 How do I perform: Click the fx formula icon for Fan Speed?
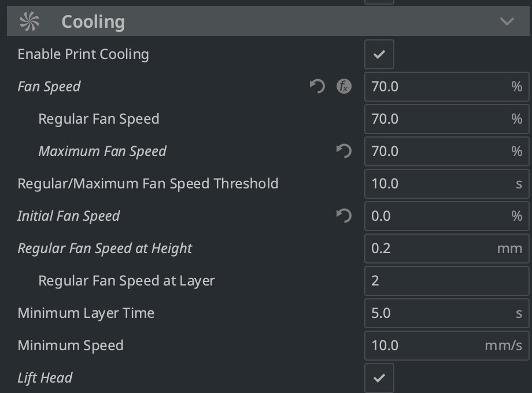point(343,87)
